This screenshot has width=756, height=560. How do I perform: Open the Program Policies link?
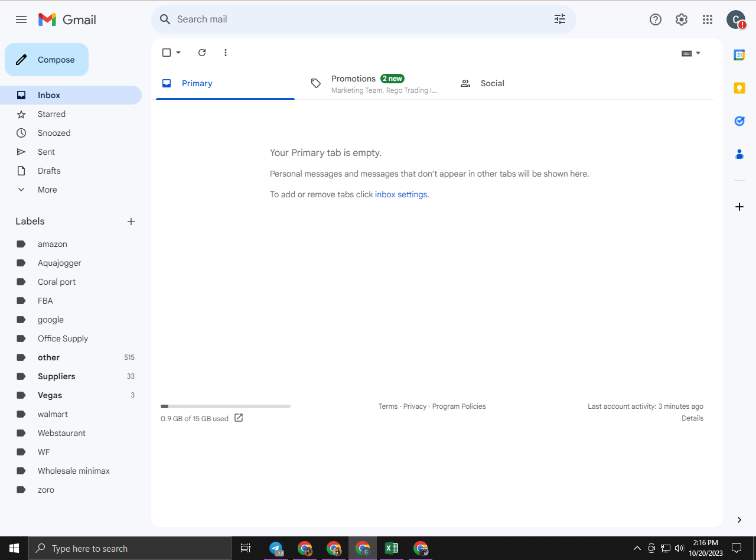(x=459, y=406)
